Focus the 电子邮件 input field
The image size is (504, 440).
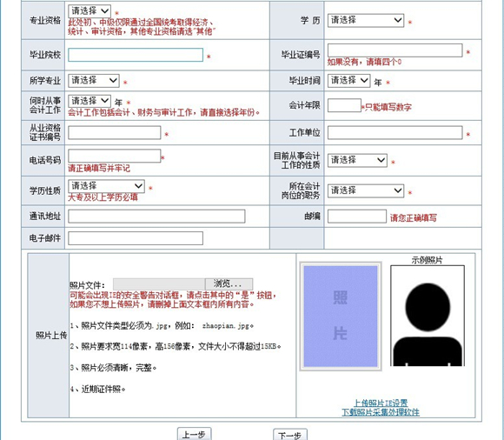136,238
